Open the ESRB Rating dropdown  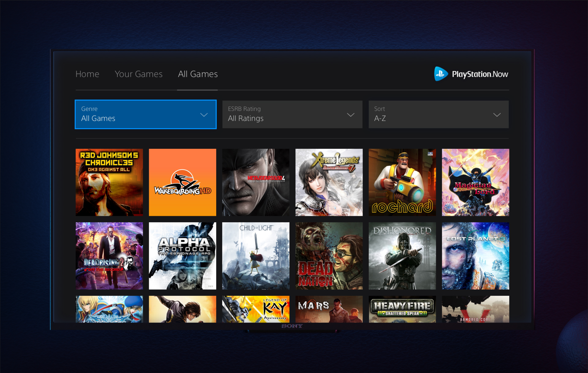292,115
